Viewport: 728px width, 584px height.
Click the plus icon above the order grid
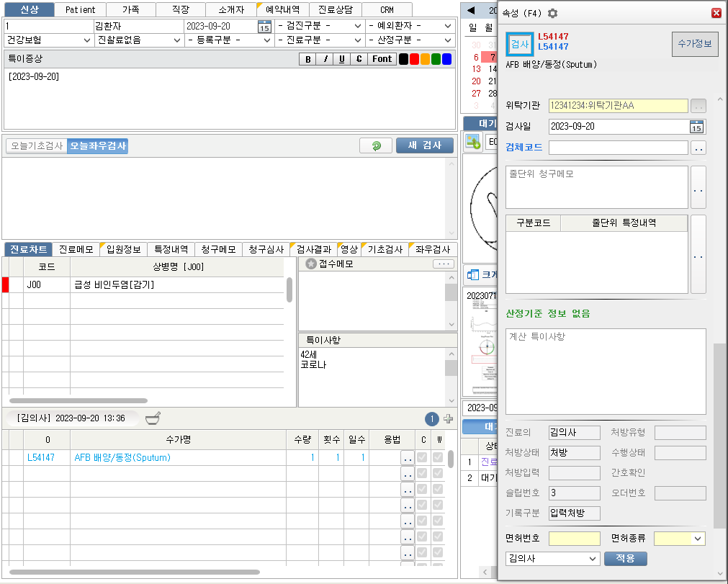click(x=448, y=419)
